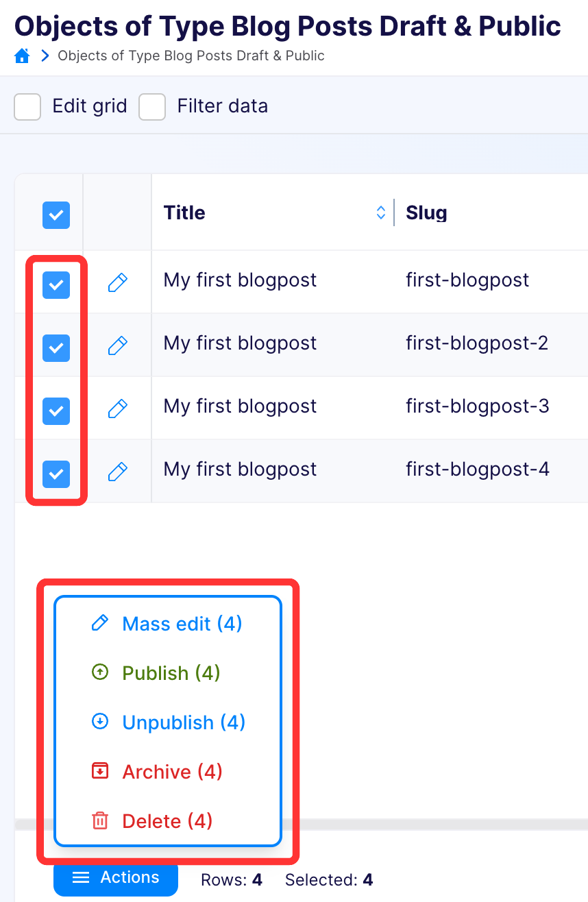588x902 pixels.
Task: Sort by Title column arrows
Action: click(381, 212)
